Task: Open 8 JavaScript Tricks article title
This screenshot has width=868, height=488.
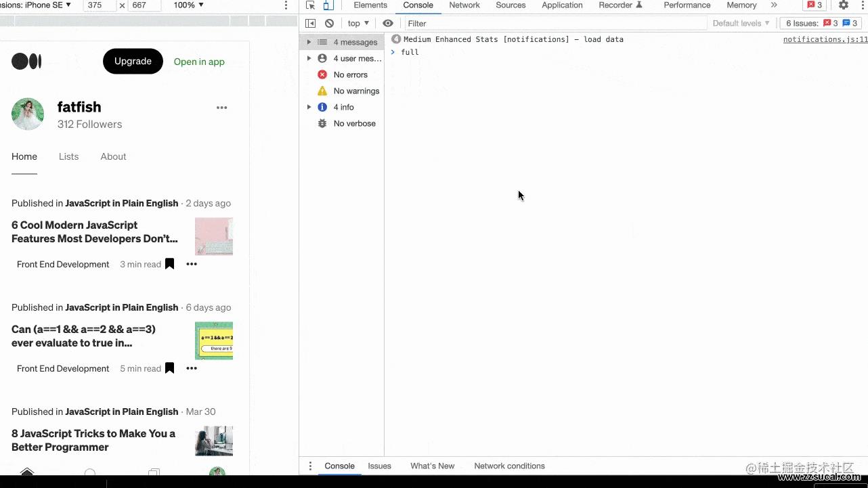Action: pos(93,440)
